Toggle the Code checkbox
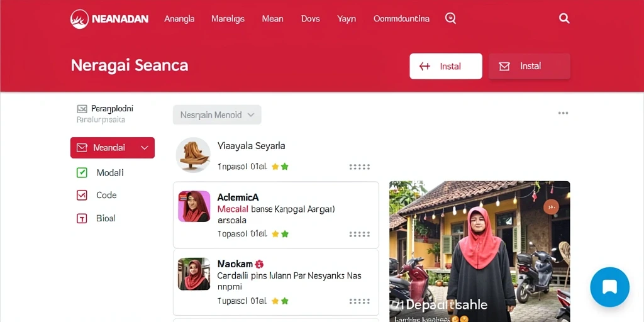Image resolution: width=644 pixels, height=322 pixels. coord(82,195)
